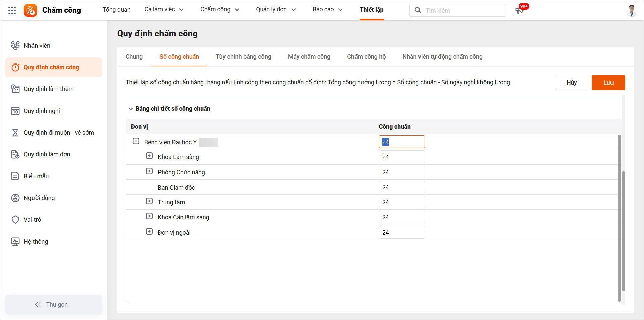
Task: Expand the Phòng Chức năng unit
Action: click(x=149, y=171)
